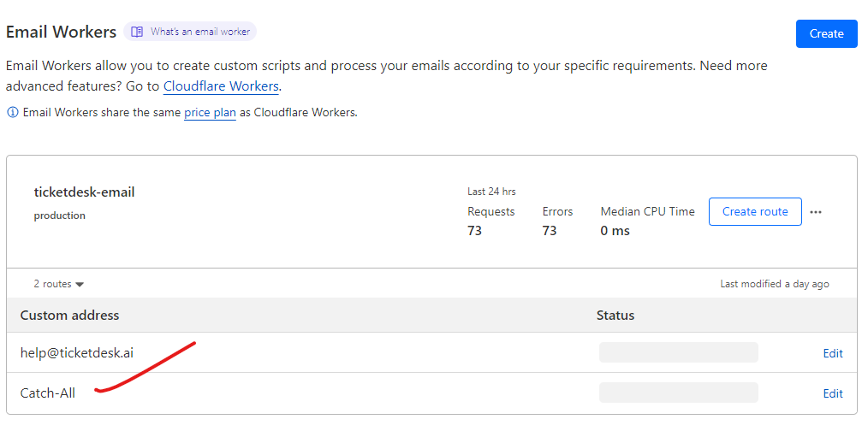Click the status placeholder for Catch-All

[678, 393]
